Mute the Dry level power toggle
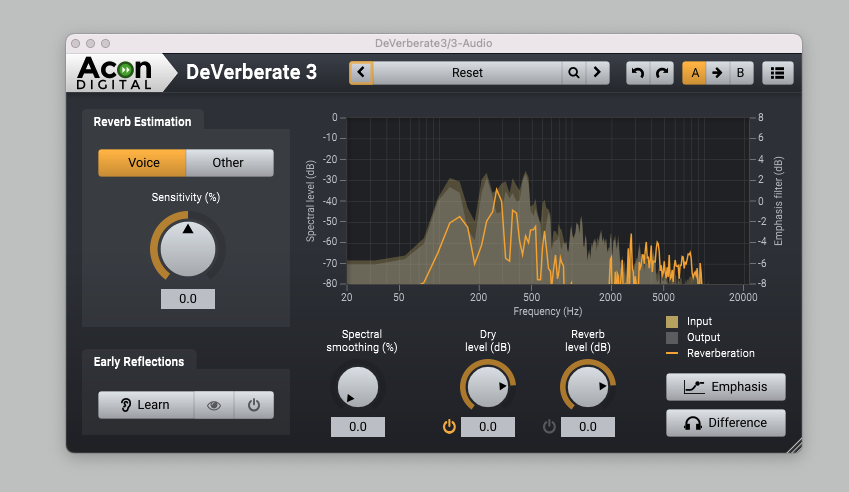 [x=449, y=427]
